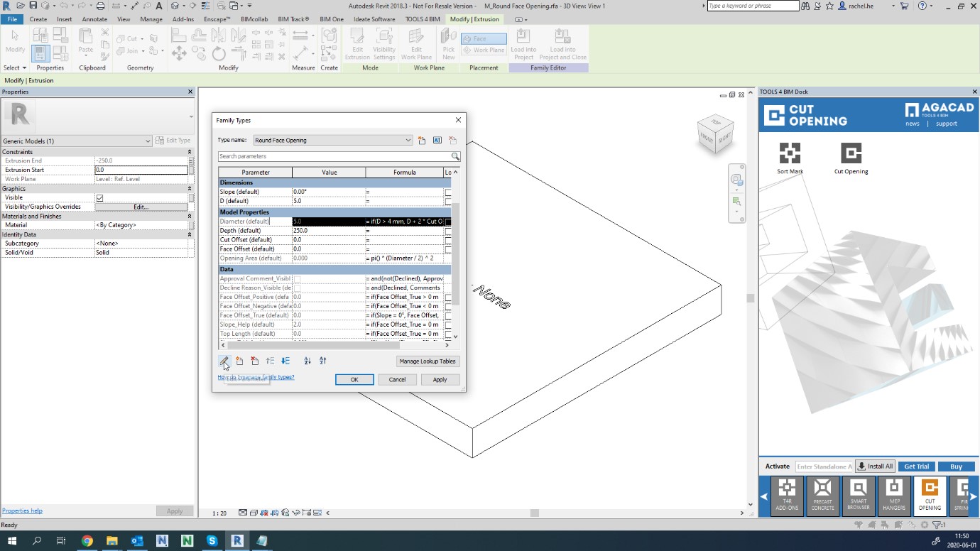Click the Search parameters field
Screen dimensions: 980x551
click(334, 156)
